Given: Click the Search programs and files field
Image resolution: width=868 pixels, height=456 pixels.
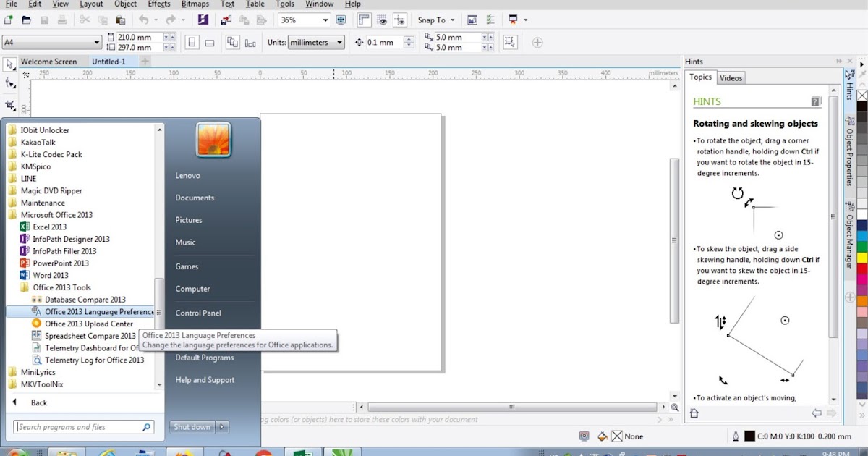Looking at the screenshot, I should pos(84,427).
